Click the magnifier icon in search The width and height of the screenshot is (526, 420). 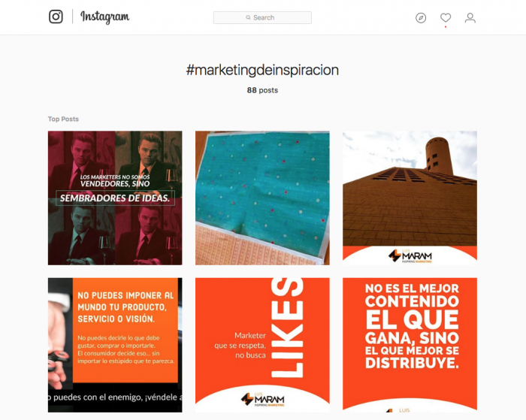[x=248, y=17]
